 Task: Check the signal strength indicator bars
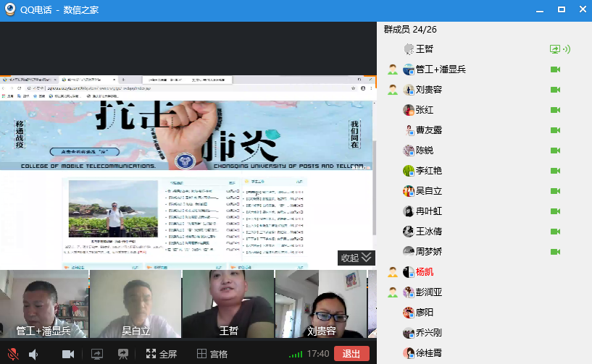tap(296, 355)
